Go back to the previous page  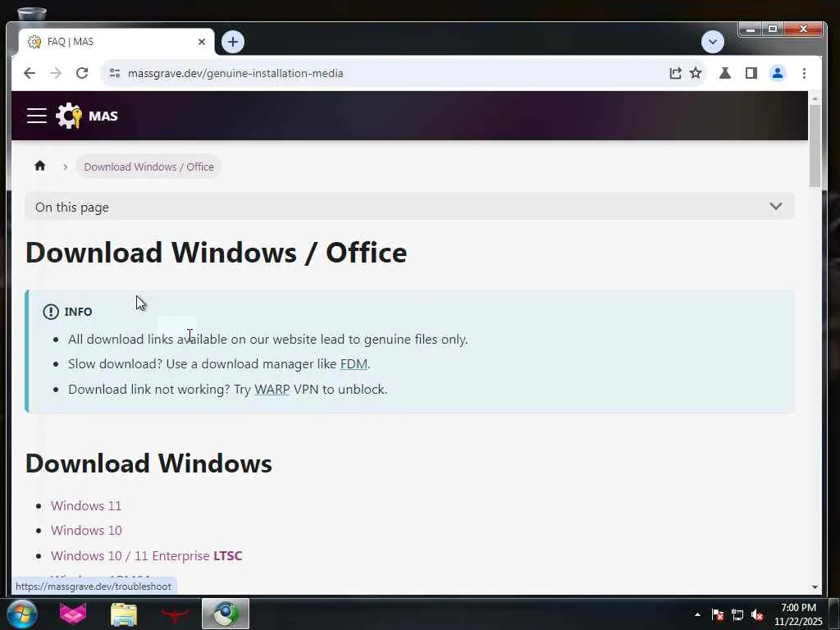click(30, 73)
